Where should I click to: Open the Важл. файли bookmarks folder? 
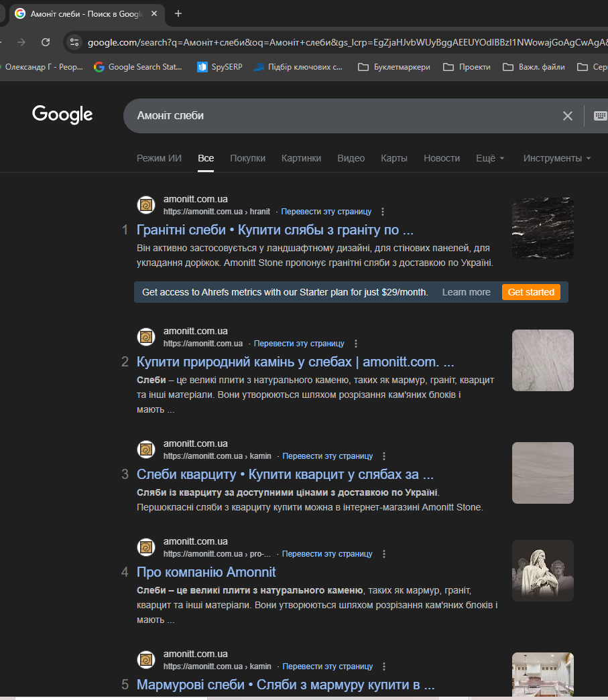(534, 67)
